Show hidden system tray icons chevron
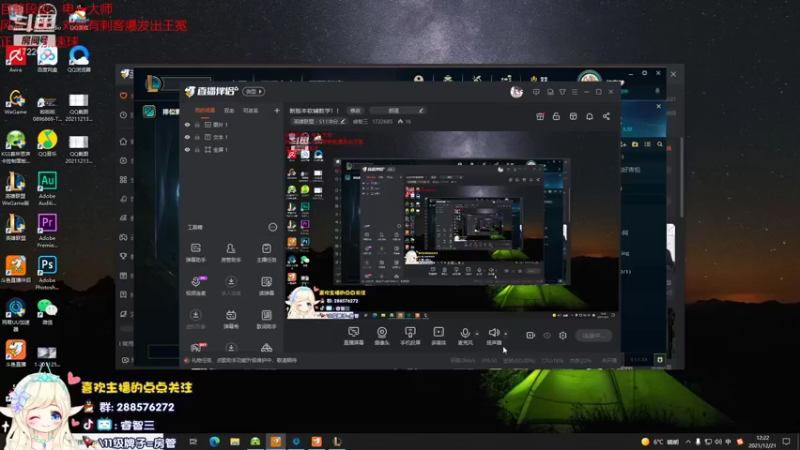This screenshot has height=450, width=800. [x=688, y=441]
